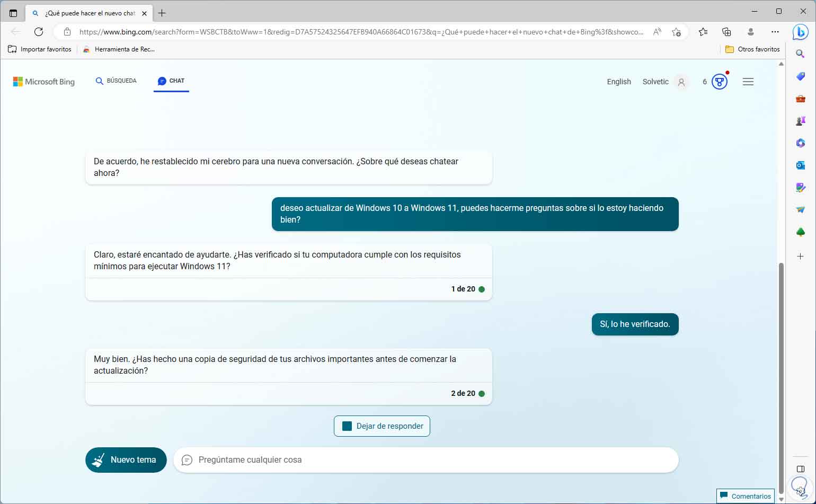Click the 'Sí, lo he verificado.' message

(635, 324)
